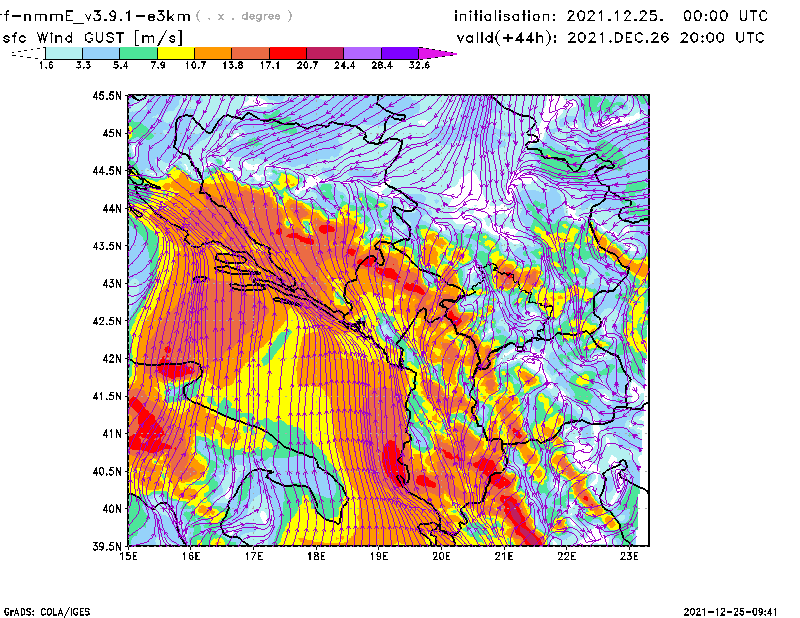The height and width of the screenshot is (618, 800).
Task: Click the 16E longitude label
Action: pos(191,556)
